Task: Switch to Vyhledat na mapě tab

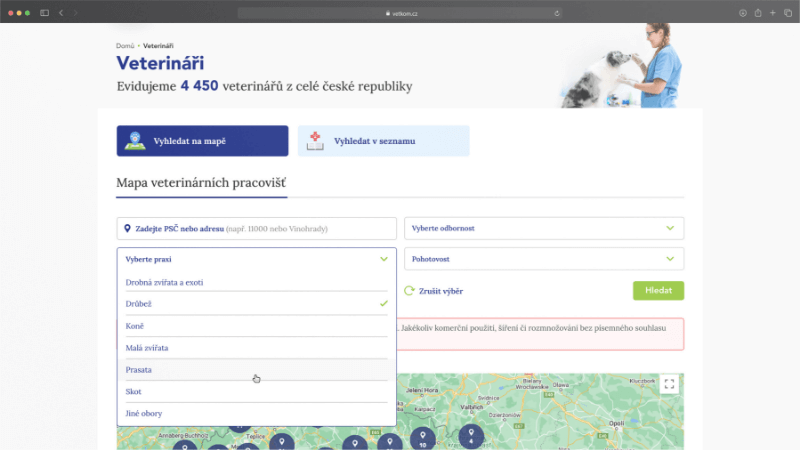Action: [202, 141]
